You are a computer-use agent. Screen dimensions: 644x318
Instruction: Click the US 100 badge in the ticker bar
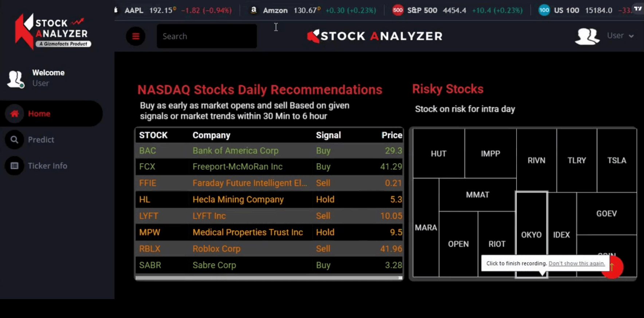[x=544, y=10]
